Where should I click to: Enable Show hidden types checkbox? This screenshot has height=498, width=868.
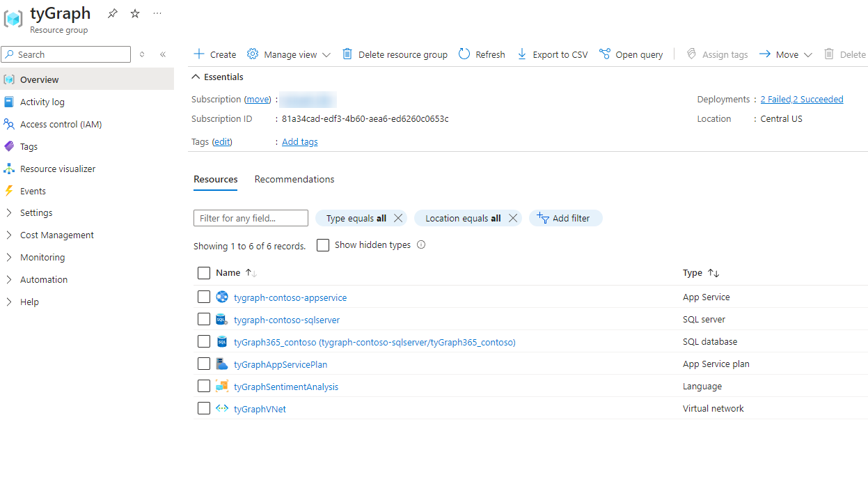point(323,245)
